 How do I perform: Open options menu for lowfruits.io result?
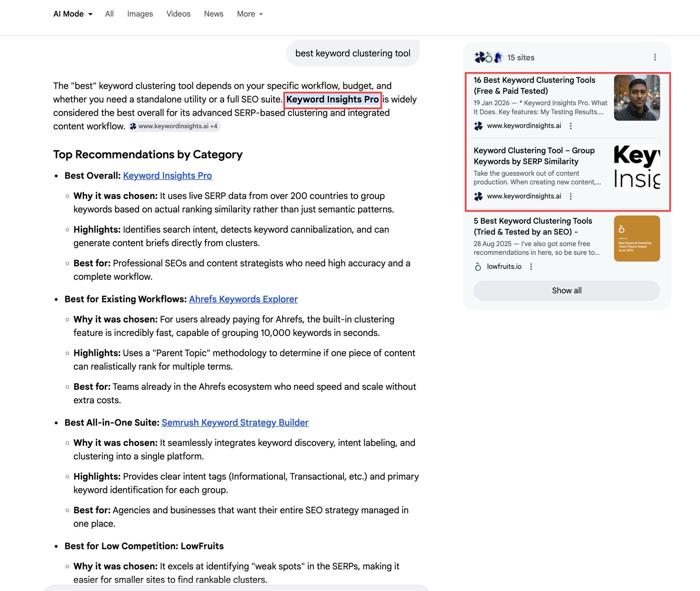[531, 267]
